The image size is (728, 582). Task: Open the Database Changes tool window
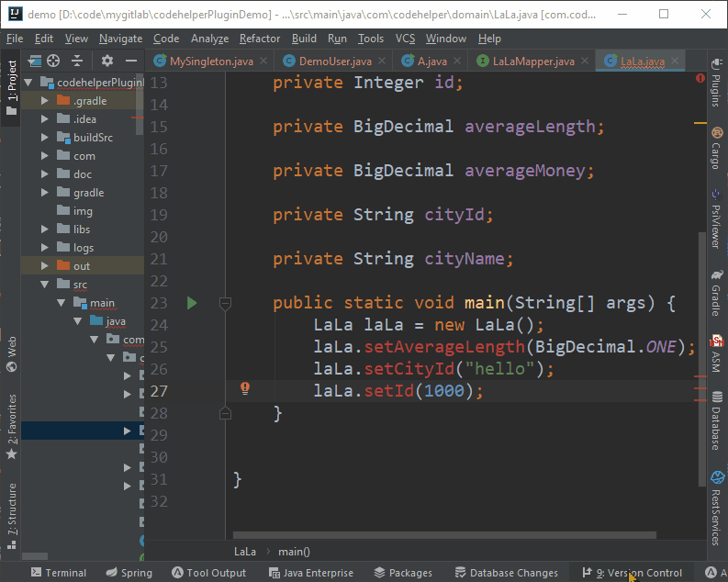(x=506, y=573)
